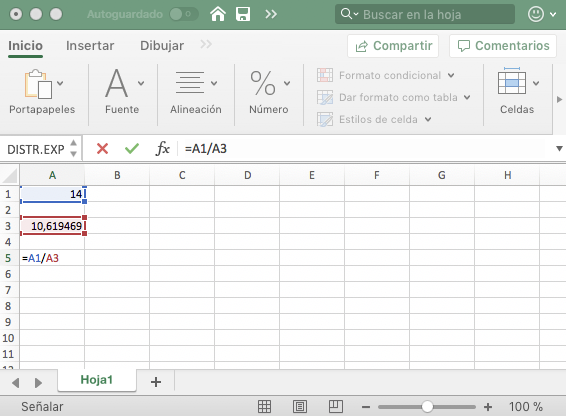Show more ribbon commands with the right arrow

pos(559,99)
